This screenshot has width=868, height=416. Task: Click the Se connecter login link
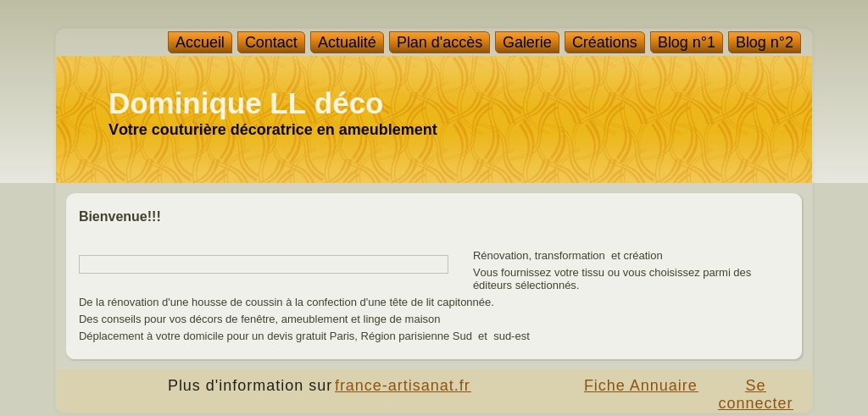755,394
